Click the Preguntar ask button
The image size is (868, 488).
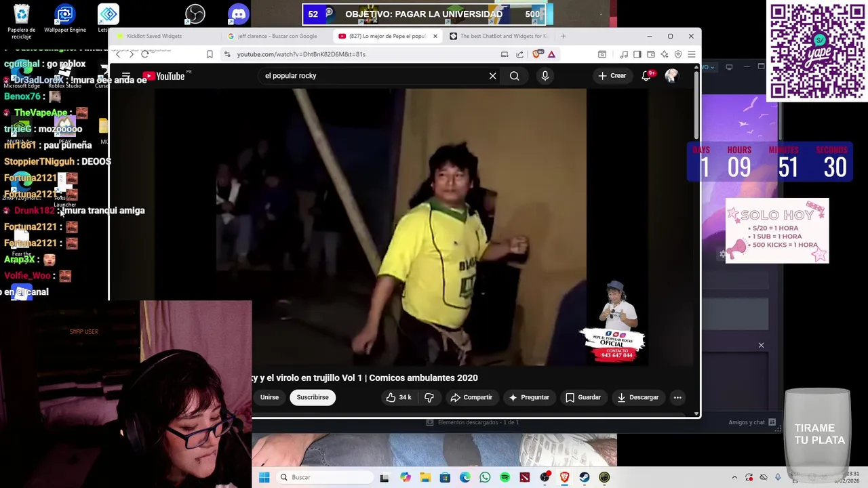[x=529, y=397]
